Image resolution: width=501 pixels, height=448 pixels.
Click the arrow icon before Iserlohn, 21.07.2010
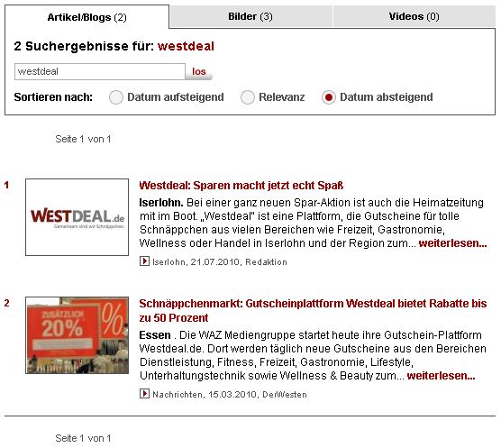pos(144,261)
